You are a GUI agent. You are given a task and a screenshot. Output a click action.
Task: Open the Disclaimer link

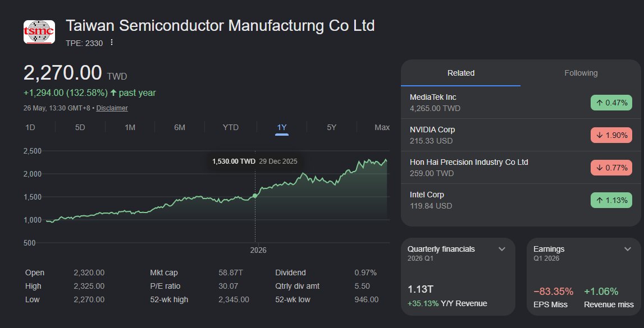pyautogui.click(x=112, y=108)
